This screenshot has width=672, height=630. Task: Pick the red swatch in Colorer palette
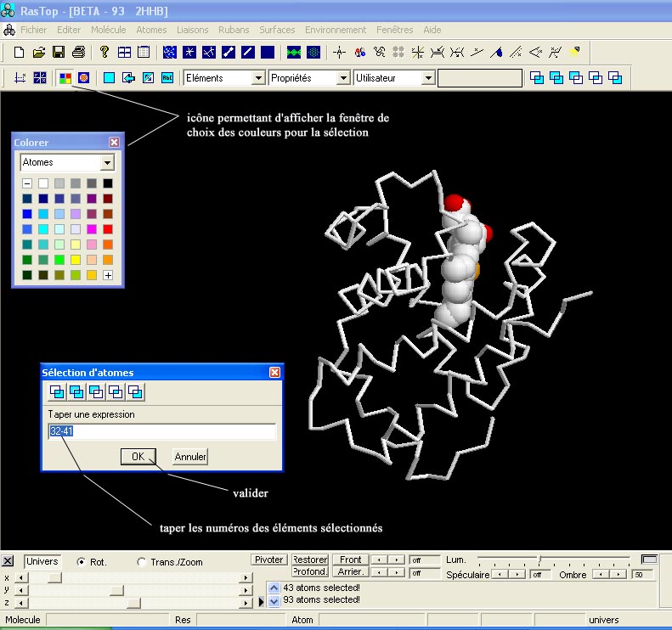click(x=108, y=229)
